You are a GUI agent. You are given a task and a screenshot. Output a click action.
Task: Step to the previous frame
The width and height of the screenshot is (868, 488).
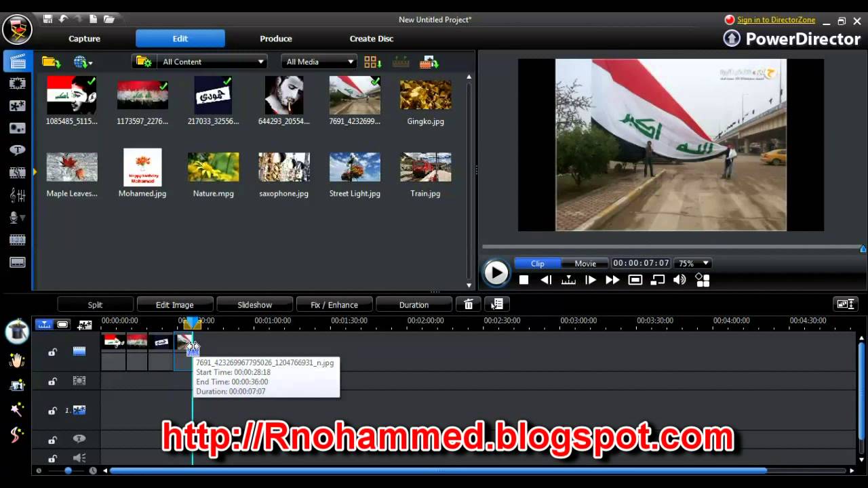tap(546, 280)
